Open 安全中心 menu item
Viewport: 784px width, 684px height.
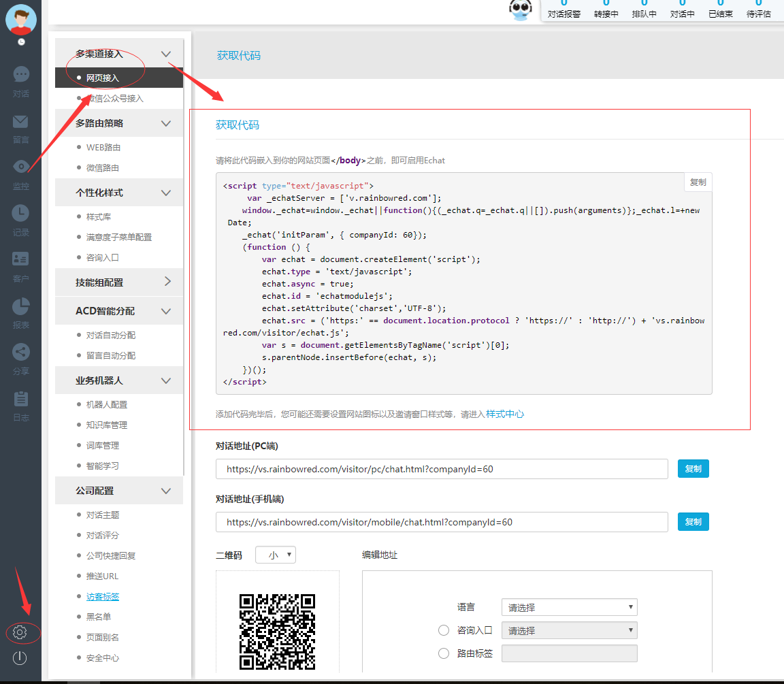pos(103,658)
